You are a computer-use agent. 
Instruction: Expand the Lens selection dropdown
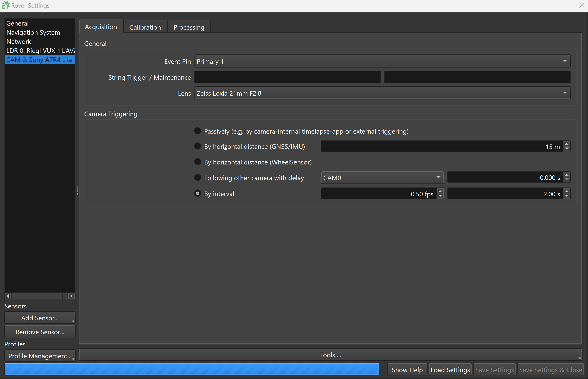pos(382,93)
